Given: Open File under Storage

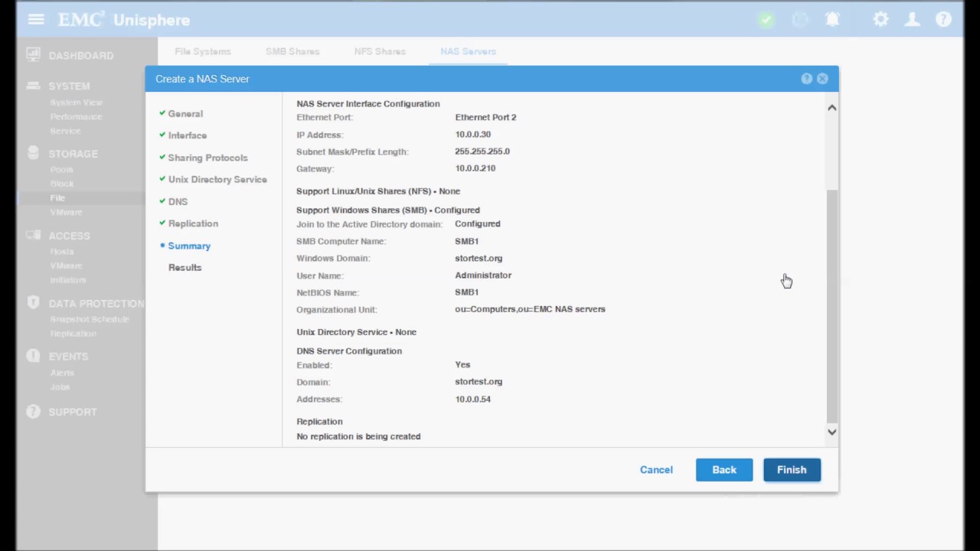Looking at the screenshot, I should coord(57,197).
